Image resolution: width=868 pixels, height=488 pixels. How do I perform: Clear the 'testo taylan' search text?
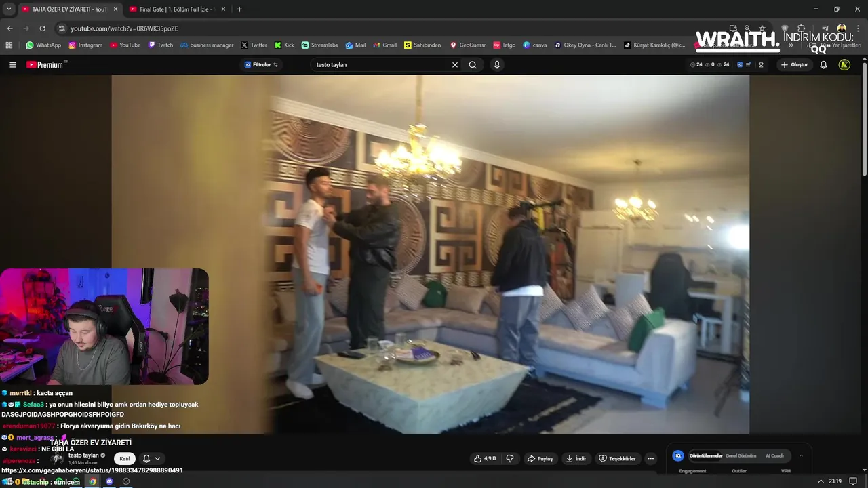455,65
